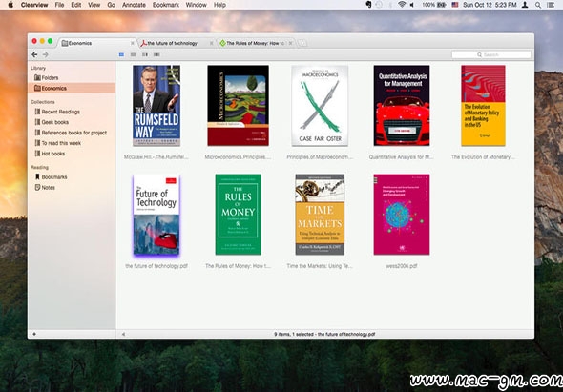Screen dimensions: 563x392
Task: Open the Annotate menu
Action: [x=134, y=5]
